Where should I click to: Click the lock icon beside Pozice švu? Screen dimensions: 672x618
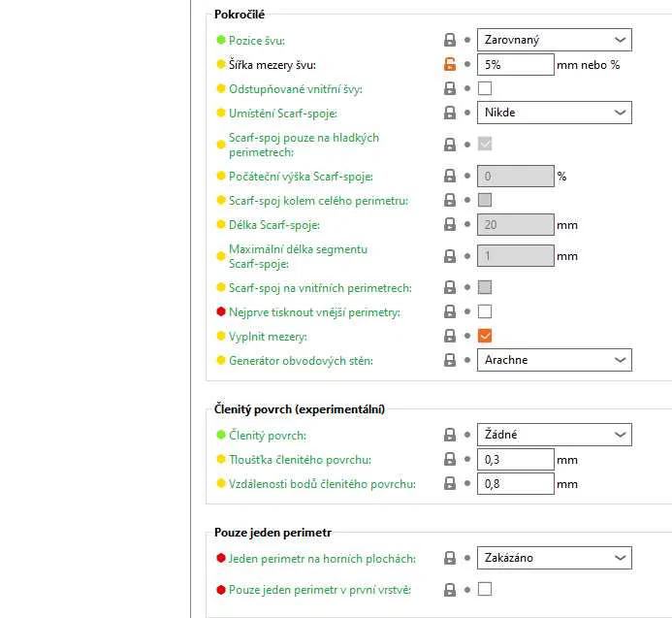[x=450, y=41]
